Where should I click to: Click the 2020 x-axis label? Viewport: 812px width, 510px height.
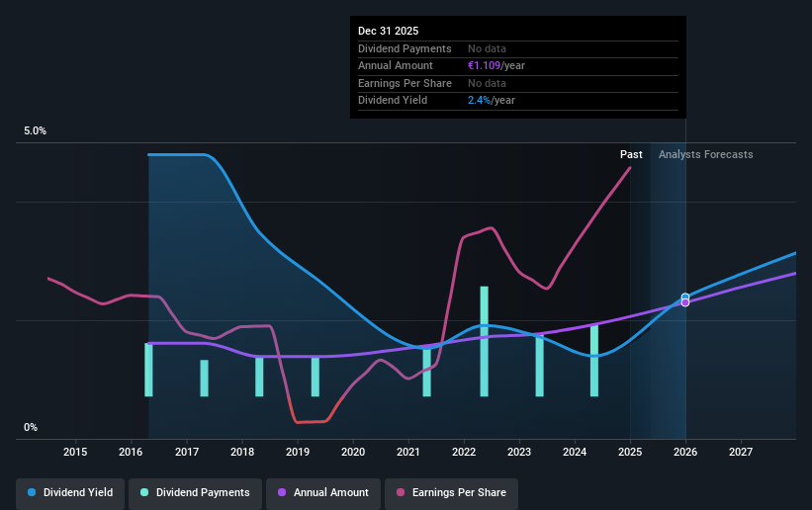point(353,452)
